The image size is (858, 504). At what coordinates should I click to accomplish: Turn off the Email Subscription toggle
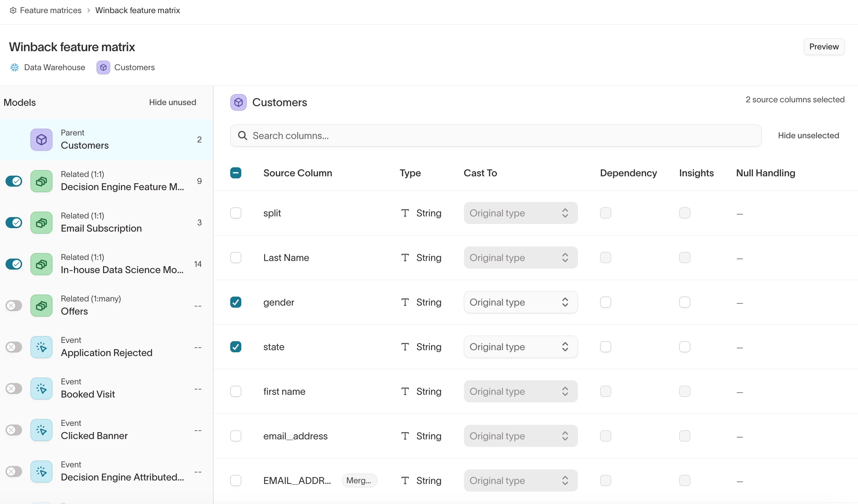point(14,223)
